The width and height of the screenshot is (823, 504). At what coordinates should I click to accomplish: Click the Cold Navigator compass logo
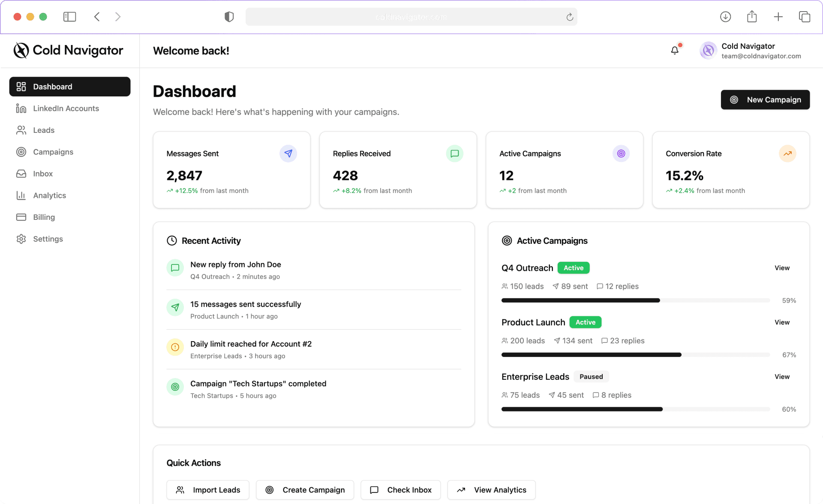point(21,51)
